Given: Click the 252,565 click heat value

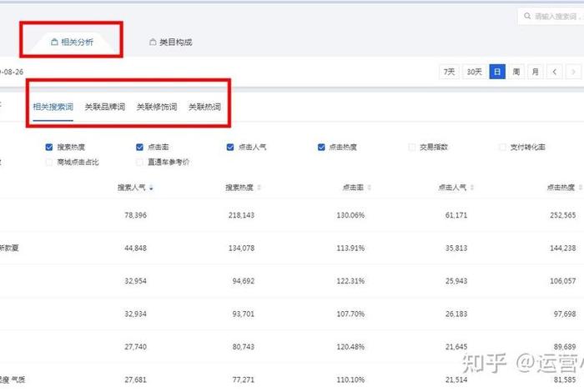Looking at the screenshot, I should pos(563,215).
